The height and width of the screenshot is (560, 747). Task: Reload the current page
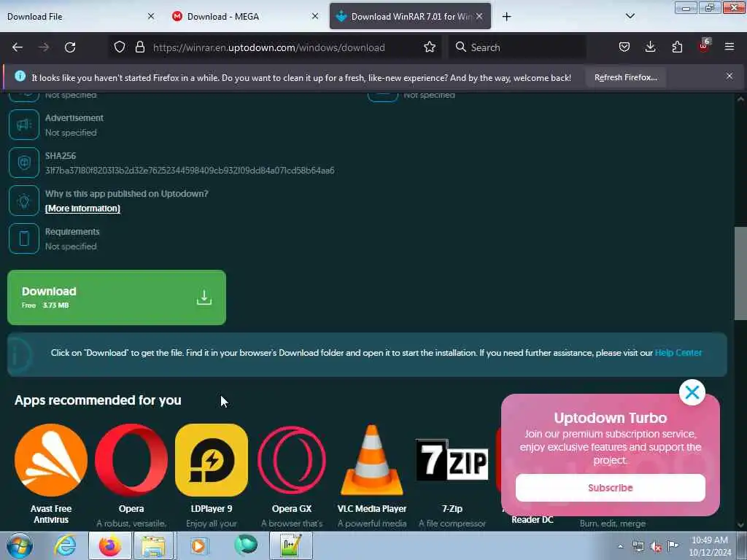point(70,47)
